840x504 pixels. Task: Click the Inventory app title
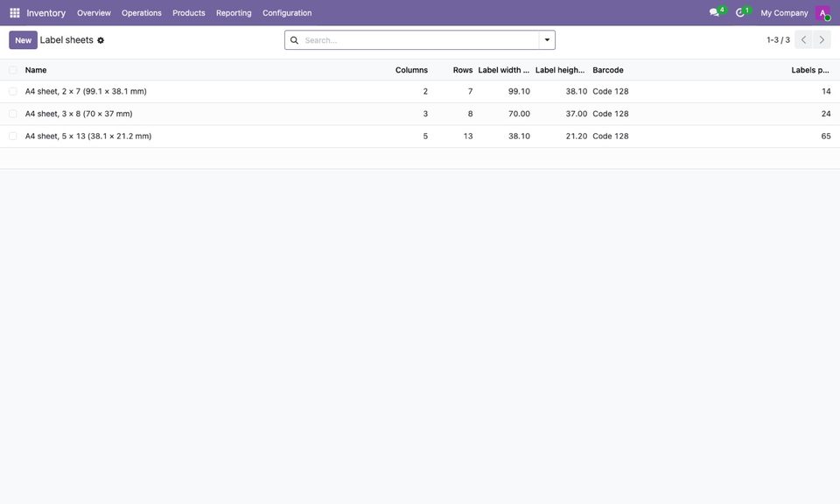tap(46, 13)
